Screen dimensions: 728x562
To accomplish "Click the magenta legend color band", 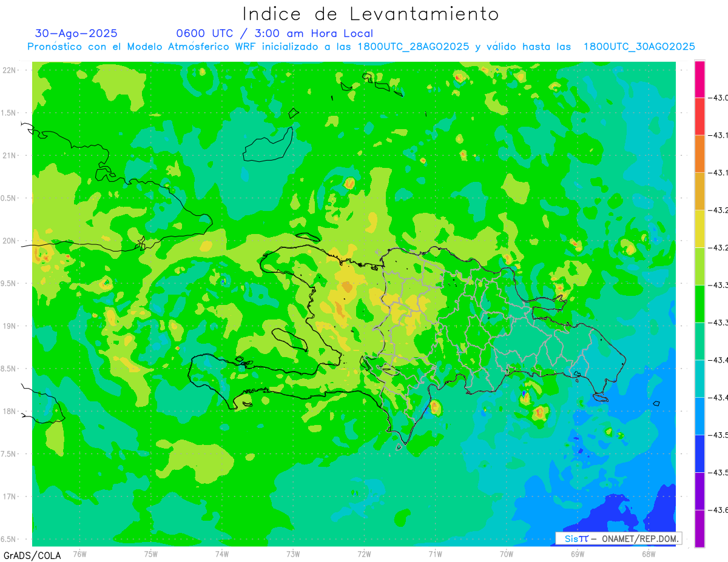I will tap(699, 79).
